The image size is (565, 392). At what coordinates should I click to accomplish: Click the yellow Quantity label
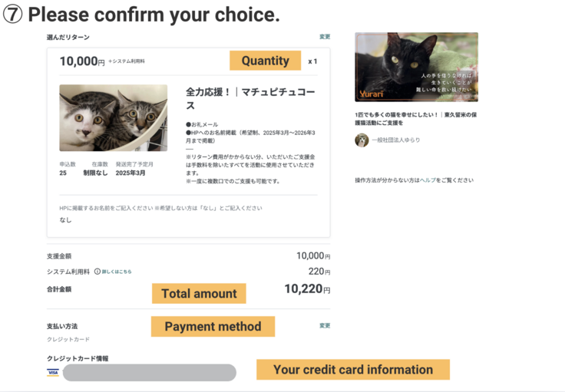[265, 61]
